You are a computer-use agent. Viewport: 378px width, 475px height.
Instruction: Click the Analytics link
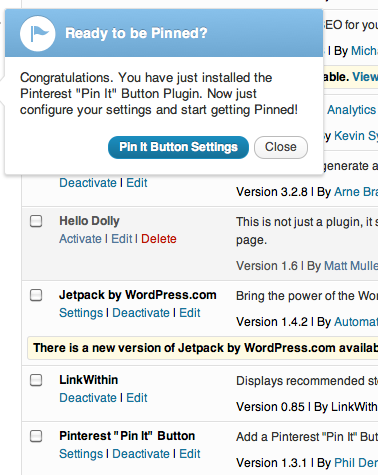(351, 110)
